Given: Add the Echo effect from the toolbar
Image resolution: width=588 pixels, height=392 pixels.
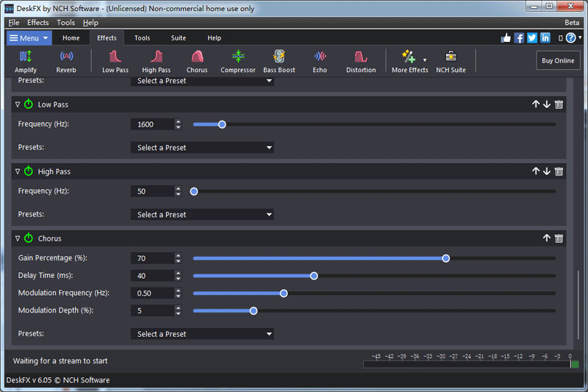Looking at the screenshot, I should click(320, 62).
